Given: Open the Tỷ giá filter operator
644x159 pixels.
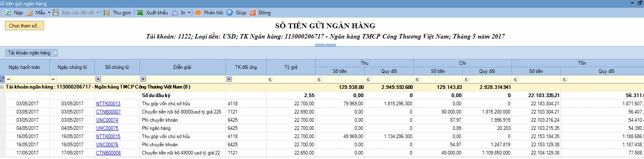Looking at the screenshot, I should (x=270, y=79).
